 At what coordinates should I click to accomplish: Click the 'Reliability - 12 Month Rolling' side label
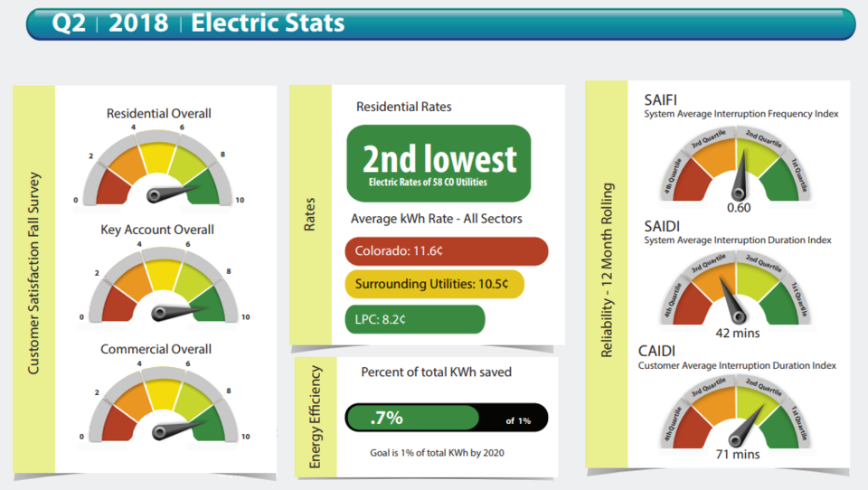coord(608,269)
